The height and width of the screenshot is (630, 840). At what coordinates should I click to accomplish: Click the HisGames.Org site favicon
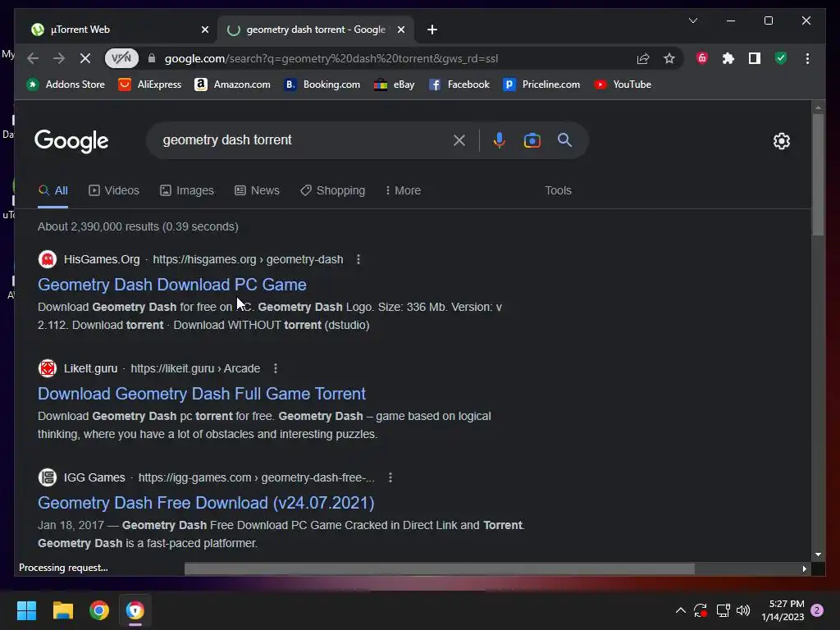coord(47,259)
